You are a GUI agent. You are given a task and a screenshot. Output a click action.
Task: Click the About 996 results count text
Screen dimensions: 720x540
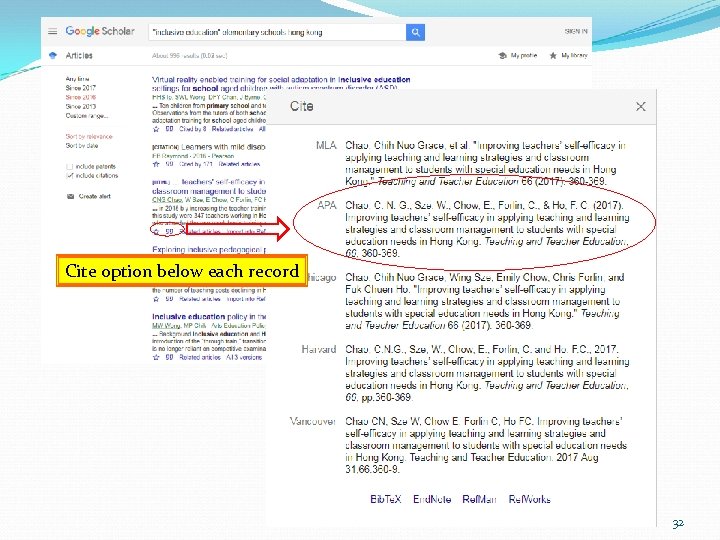(189, 56)
